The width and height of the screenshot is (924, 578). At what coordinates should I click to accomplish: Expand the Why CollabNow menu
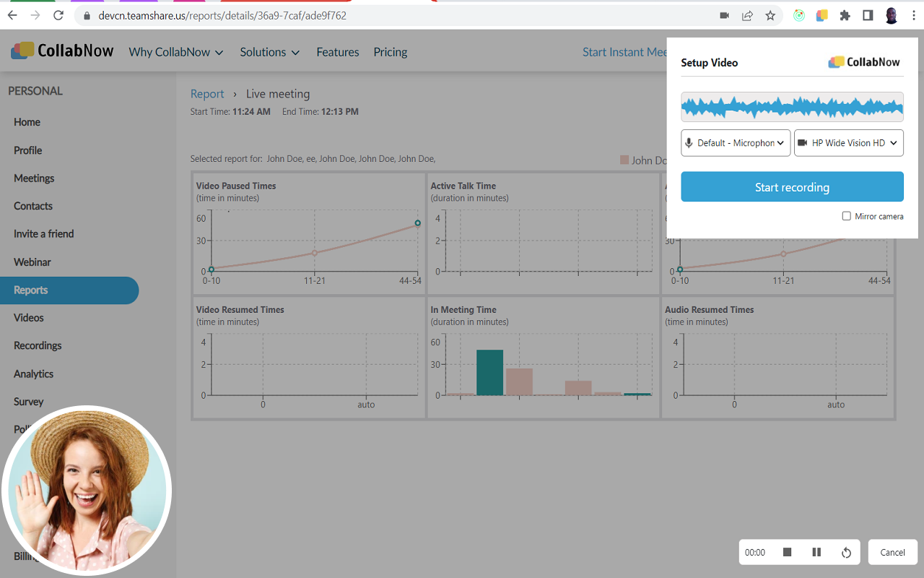pyautogui.click(x=176, y=52)
